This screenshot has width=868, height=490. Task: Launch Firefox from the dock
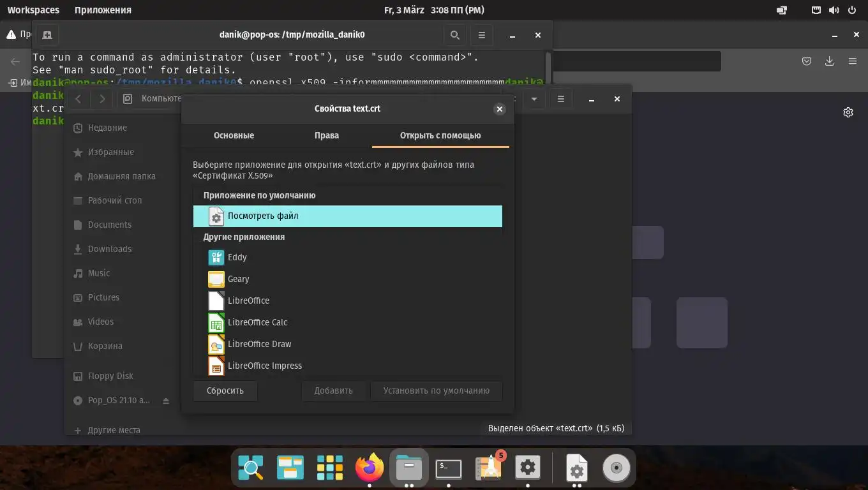370,468
